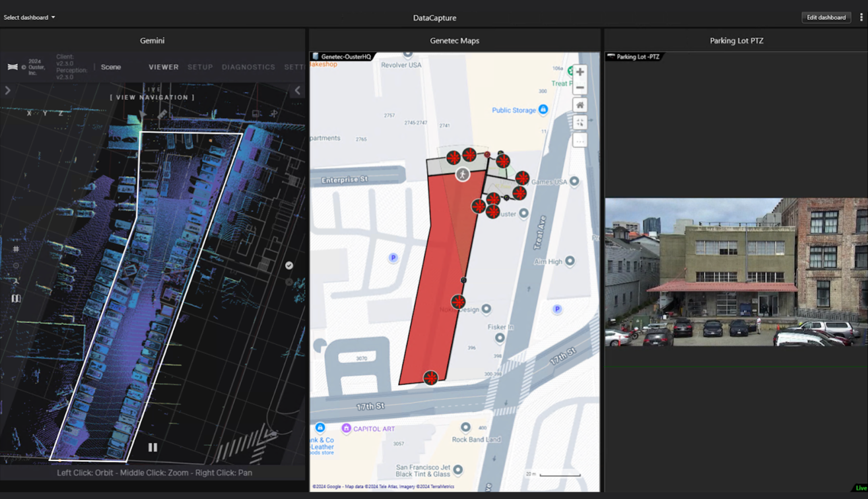Click the Aim High location pin
The height and width of the screenshot is (499, 868).
point(570,261)
